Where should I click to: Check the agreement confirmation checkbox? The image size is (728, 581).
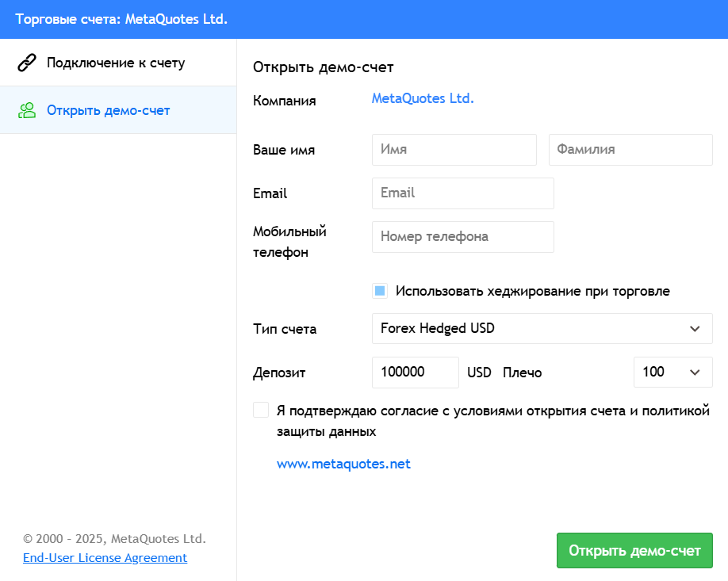(x=261, y=411)
